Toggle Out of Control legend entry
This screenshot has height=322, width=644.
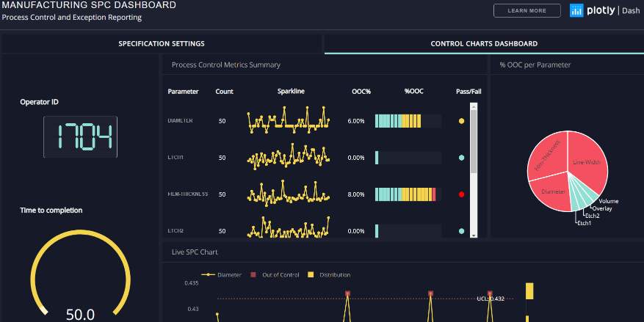[275, 275]
